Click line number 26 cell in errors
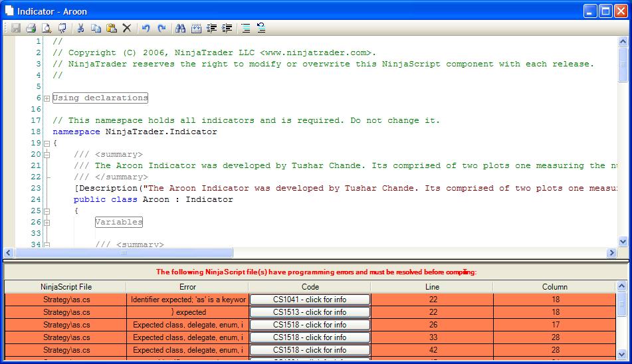The height and width of the screenshot is (364, 632). click(x=433, y=325)
